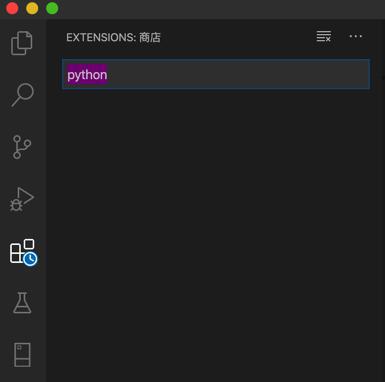Screen dimensions: 385x382
Task: Click the clock badge on Extensions icon
Action: point(31,259)
